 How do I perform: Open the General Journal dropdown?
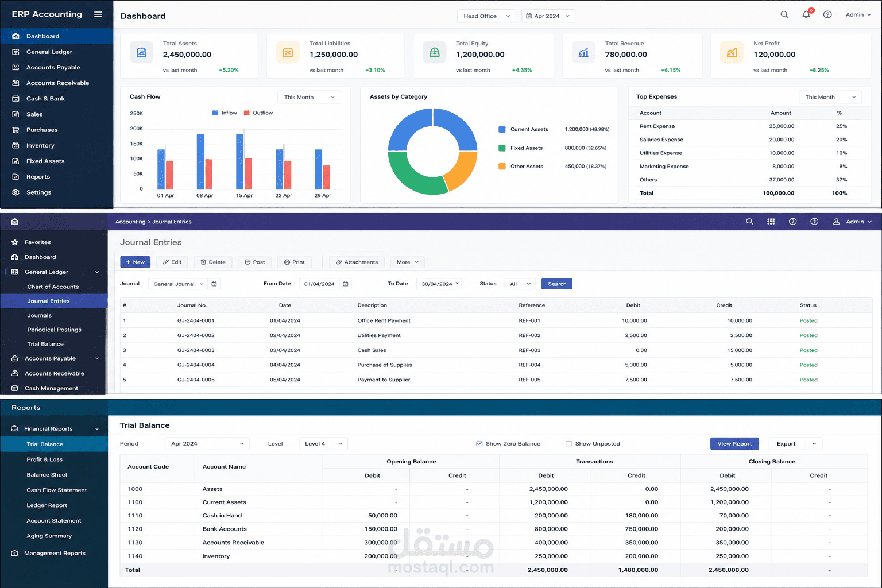[x=177, y=284]
